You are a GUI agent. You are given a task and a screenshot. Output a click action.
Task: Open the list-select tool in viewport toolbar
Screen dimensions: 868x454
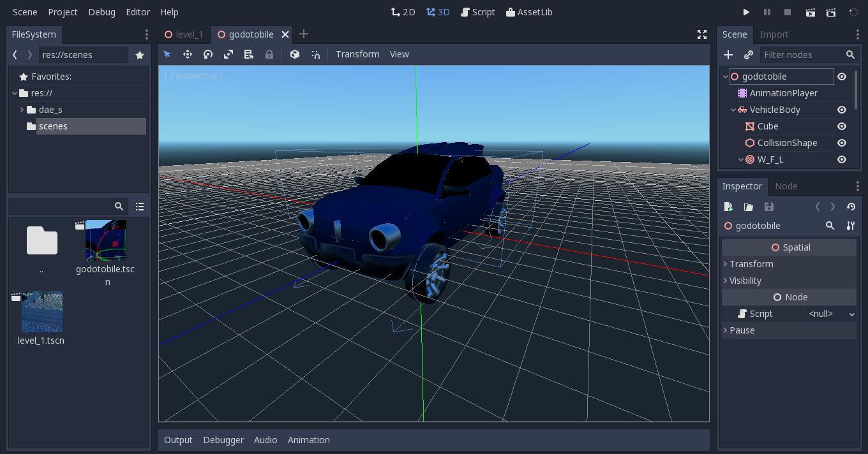click(249, 54)
